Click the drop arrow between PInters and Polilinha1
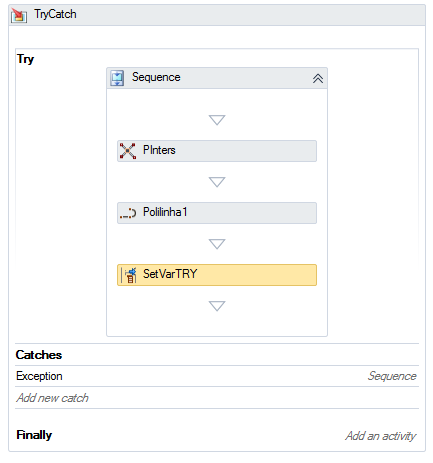 pos(217,182)
